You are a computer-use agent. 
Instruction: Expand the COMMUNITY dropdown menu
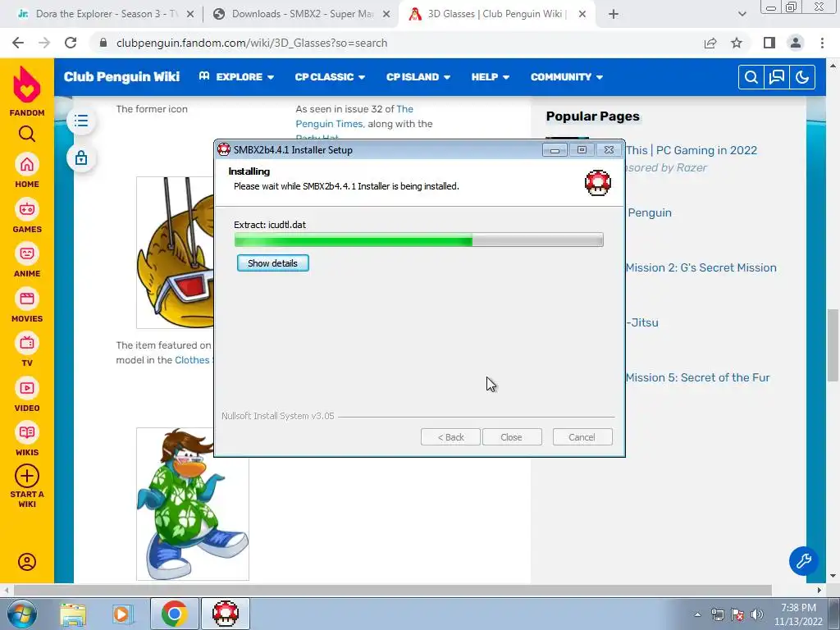pyautogui.click(x=567, y=76)
